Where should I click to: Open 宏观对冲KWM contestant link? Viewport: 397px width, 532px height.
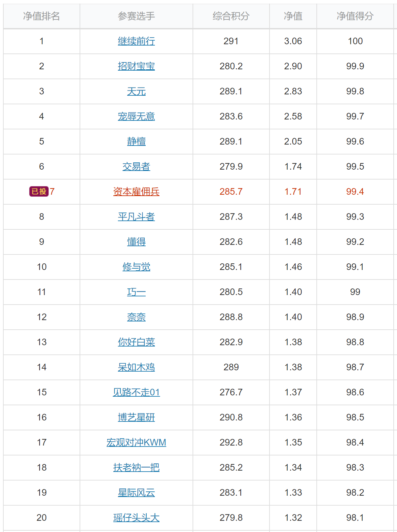(x=136, y=442)
